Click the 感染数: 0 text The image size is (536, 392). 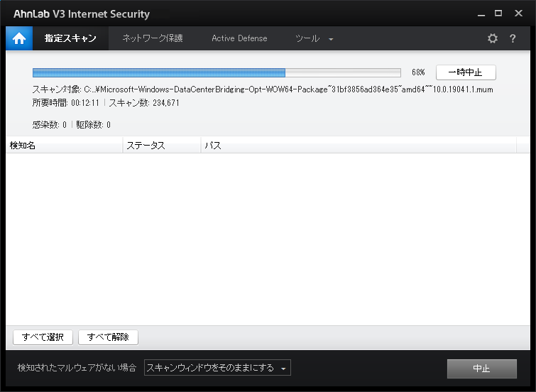pyautogui.click(x=49, y=124)
